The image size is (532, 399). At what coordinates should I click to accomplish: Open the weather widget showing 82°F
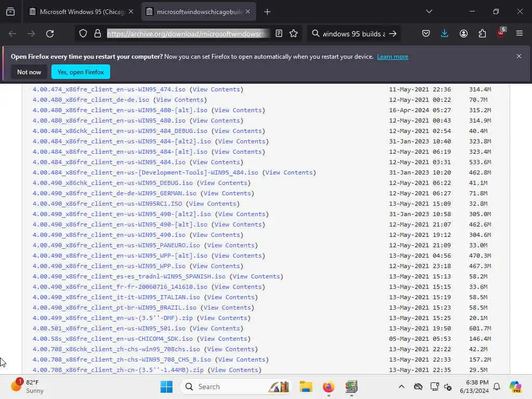tap(27, 387)
